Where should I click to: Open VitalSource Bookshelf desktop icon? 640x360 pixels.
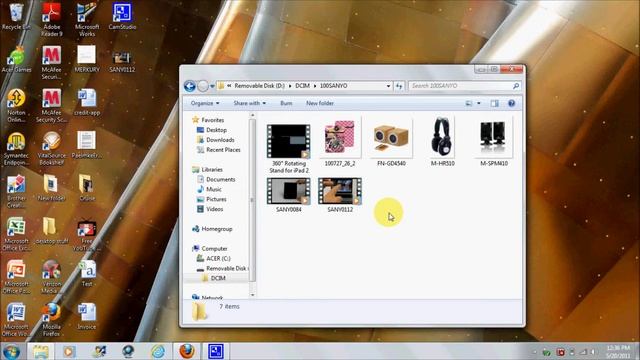point(51,149)
